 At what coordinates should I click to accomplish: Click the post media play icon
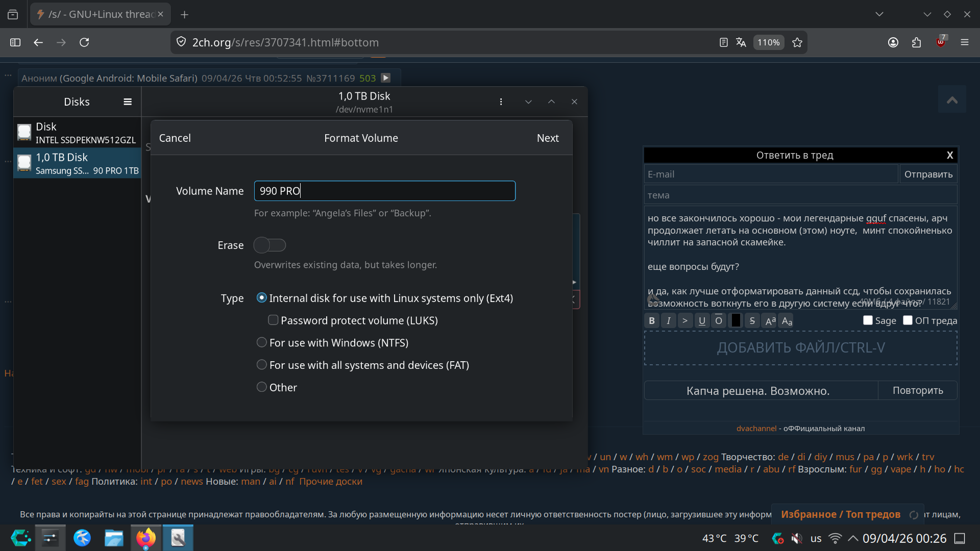(386, 78)
